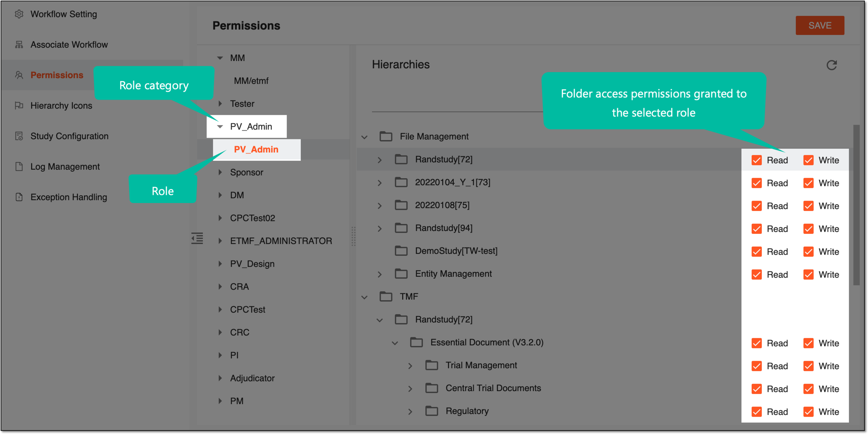This screenshot has height=434, width=868.
Task: Click the 20220104_Y_1[73] folder icon
Action: point(401,182)
